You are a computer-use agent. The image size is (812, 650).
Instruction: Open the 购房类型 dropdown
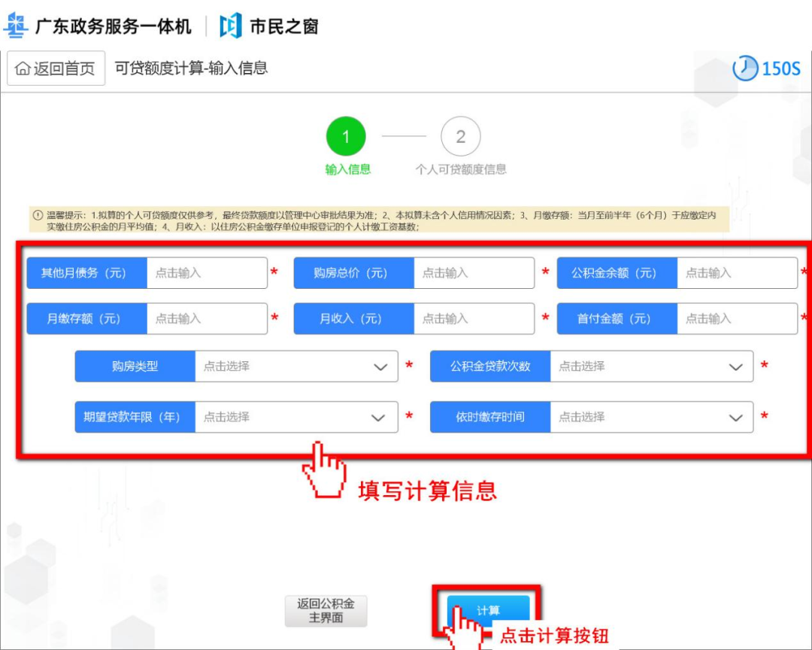tap(296, 366)
